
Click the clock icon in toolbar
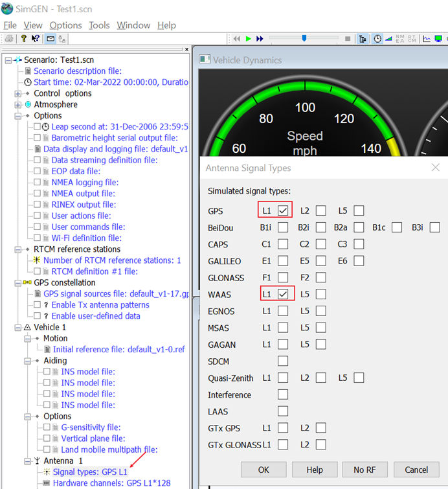[x=377, y=39]
